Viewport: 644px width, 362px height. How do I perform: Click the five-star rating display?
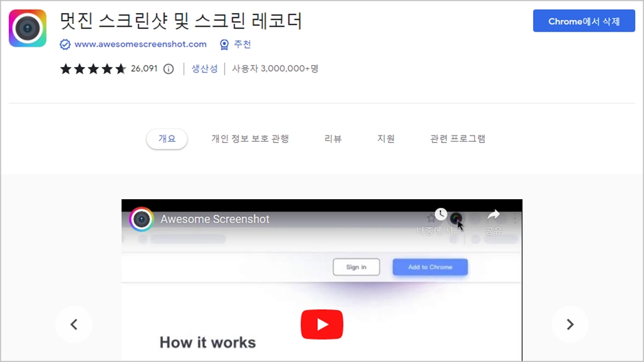[x=92, y=68]
